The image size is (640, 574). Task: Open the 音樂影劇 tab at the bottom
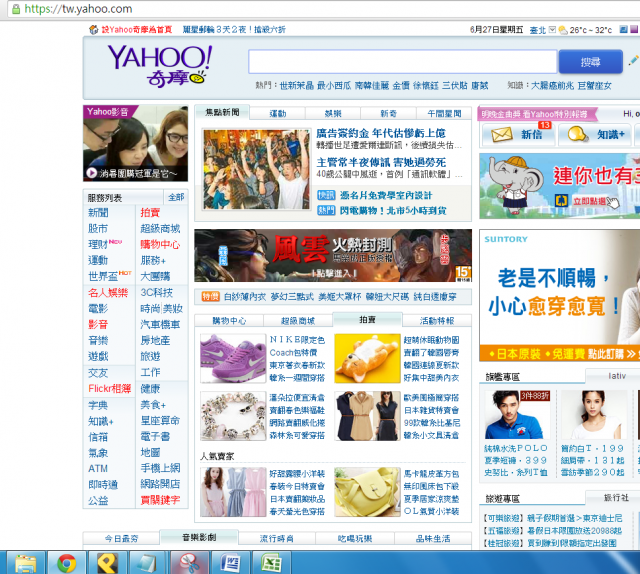pyautogui.click(x=199, y=537)
